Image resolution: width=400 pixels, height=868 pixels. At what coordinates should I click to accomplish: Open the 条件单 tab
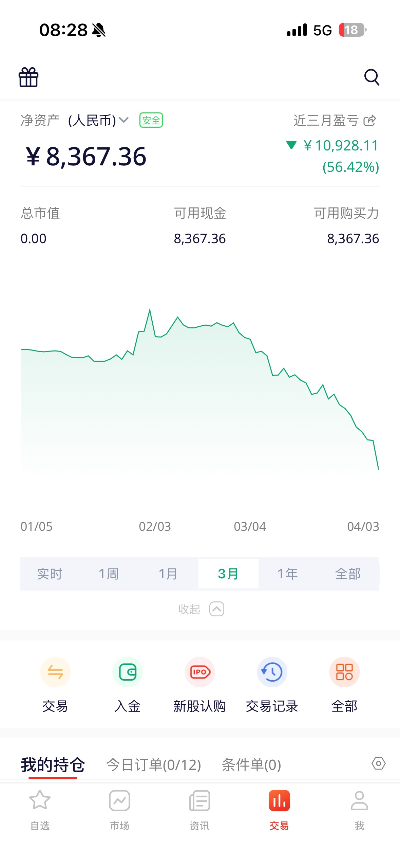[251, 765]
